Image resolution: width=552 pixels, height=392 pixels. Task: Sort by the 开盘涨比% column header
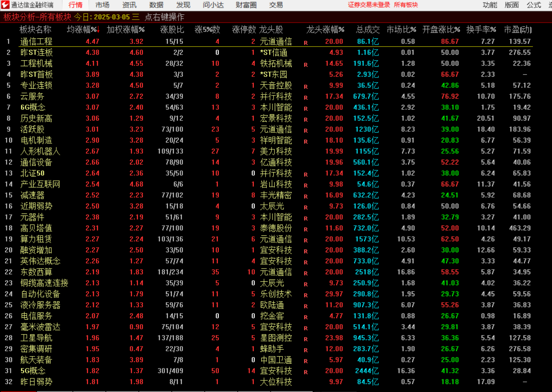(441, 30)
